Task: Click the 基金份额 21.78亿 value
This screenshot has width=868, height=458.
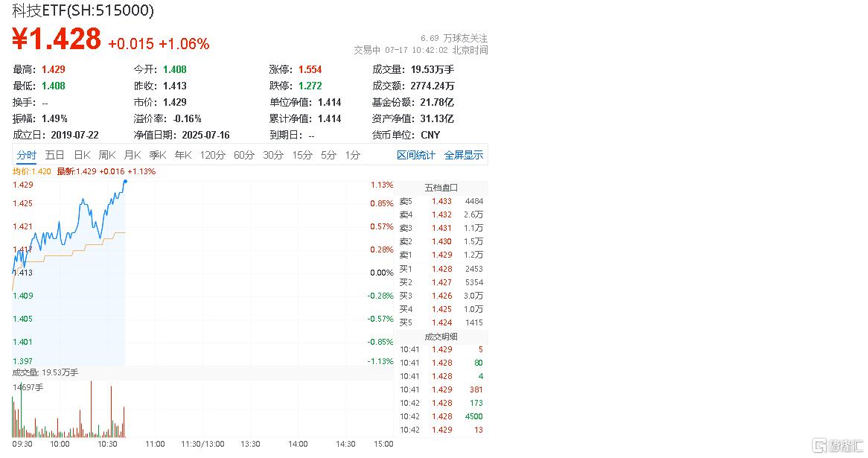Action: (x=437, y=103)
